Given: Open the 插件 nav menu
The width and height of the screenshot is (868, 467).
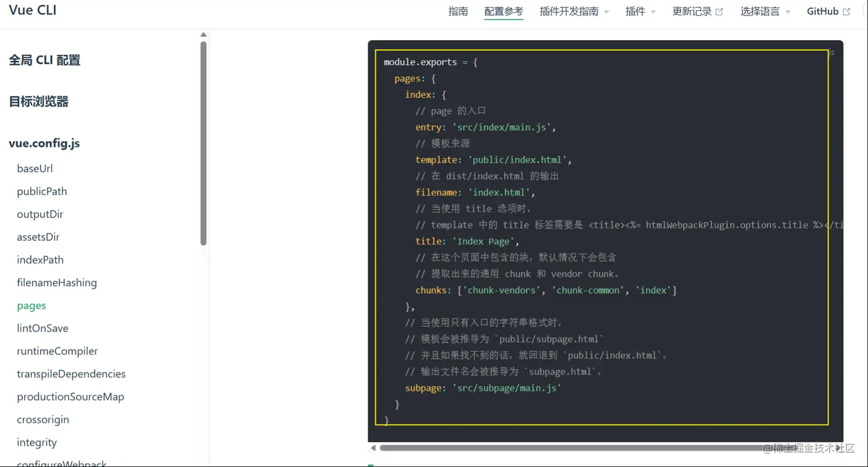Looking at the screenshot, I should [x=640, y=11].
